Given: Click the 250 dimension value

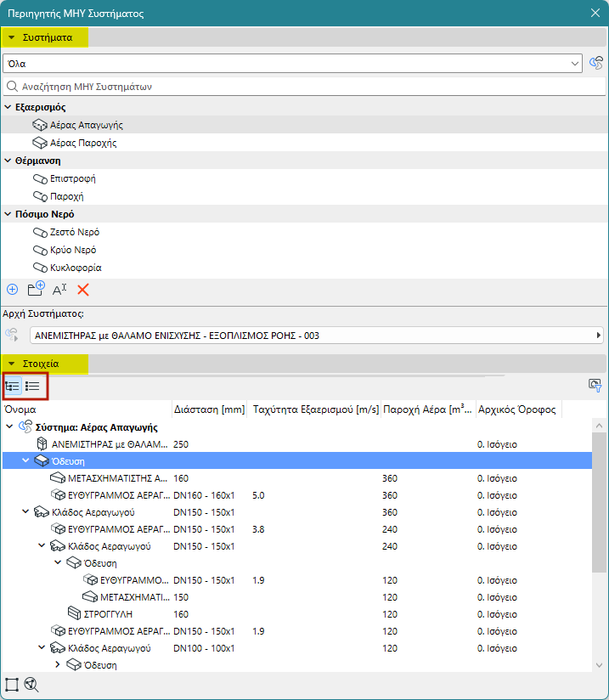Looking at the screenshot, I should [x=181, y=444].
